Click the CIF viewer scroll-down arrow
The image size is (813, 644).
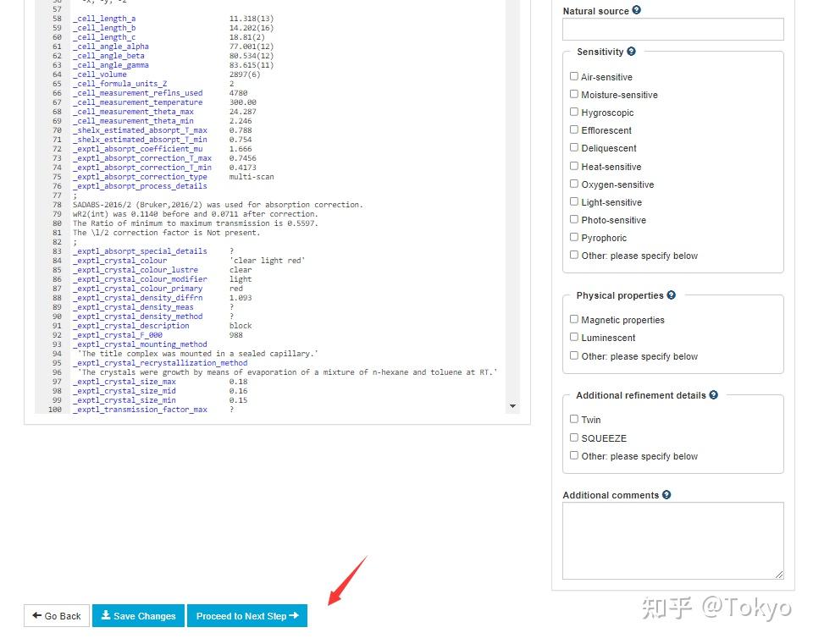point(512,406)
